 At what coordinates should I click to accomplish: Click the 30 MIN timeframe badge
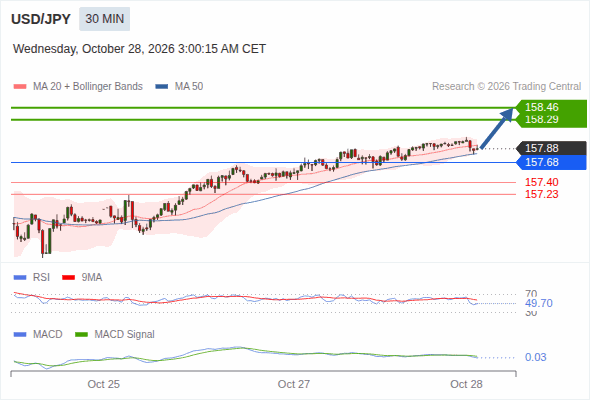pos(104,19)
